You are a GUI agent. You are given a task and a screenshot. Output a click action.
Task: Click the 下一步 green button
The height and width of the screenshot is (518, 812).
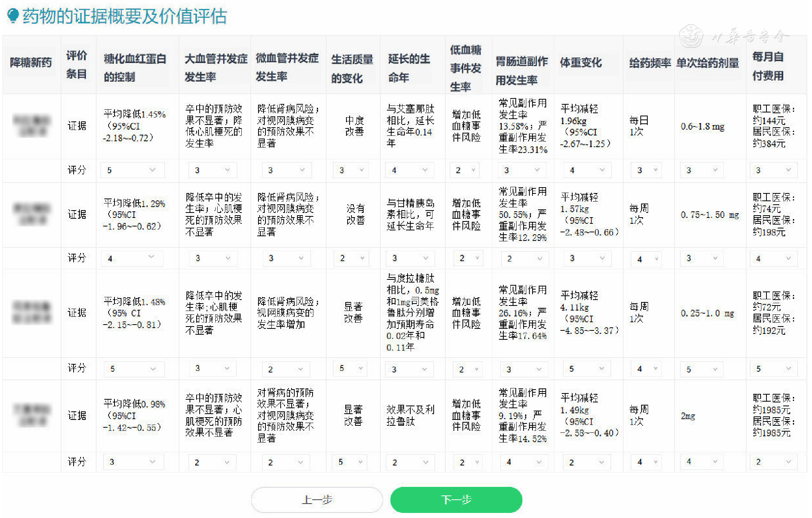coord(456,499)
